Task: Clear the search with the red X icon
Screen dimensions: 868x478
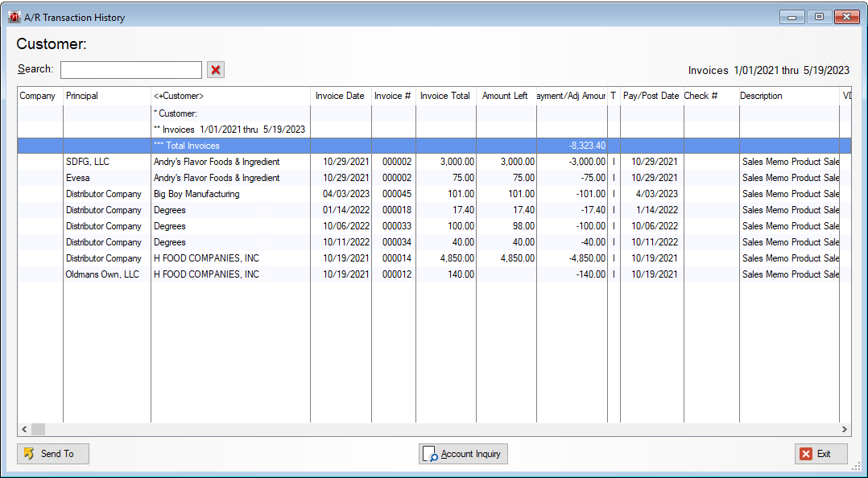Action: point(216,70)
